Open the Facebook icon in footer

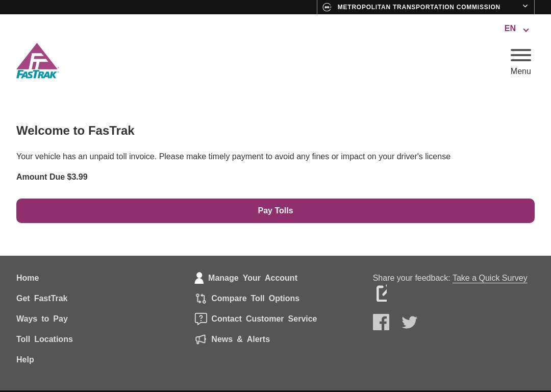coord(381,322)
